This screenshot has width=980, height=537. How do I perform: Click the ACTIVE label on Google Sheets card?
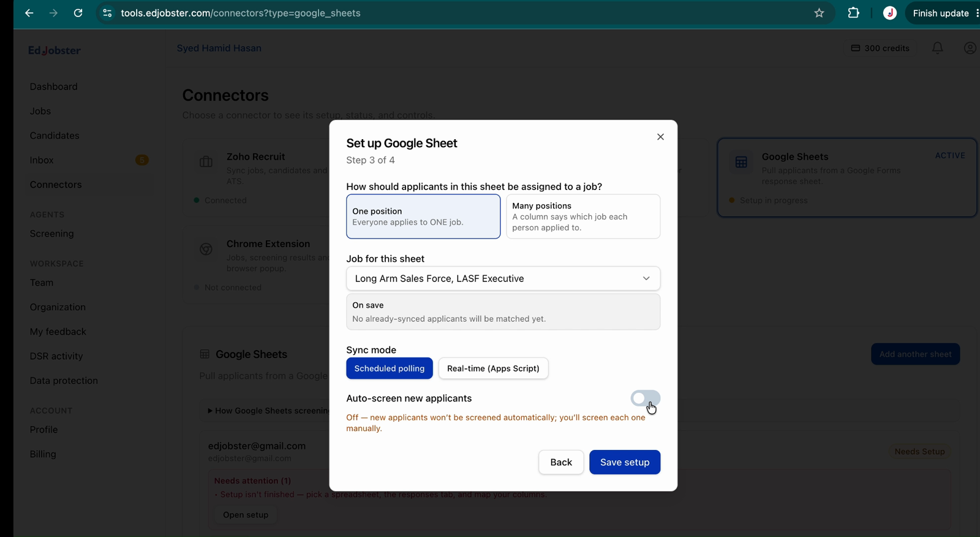(x=950, y=156)
